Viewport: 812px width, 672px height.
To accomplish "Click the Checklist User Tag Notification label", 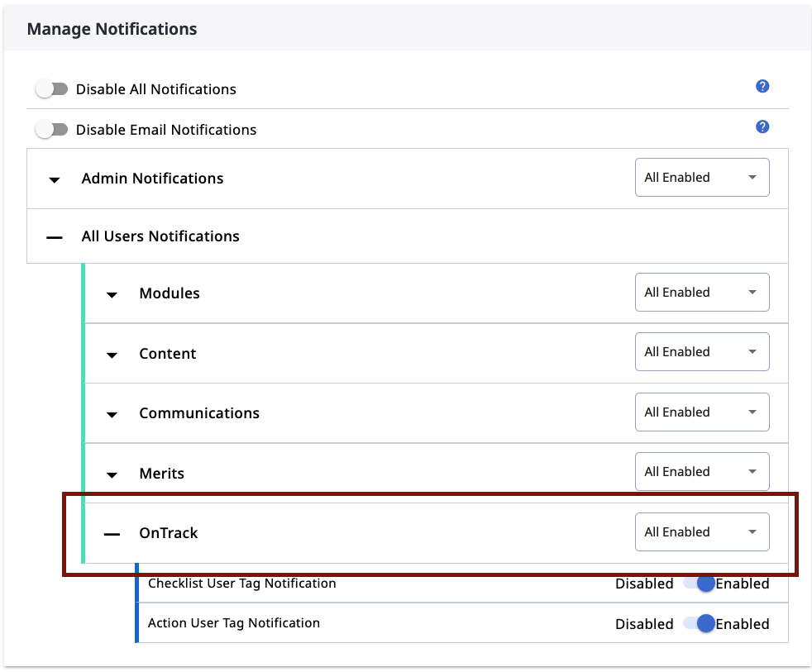I will [x=242, y=583].
